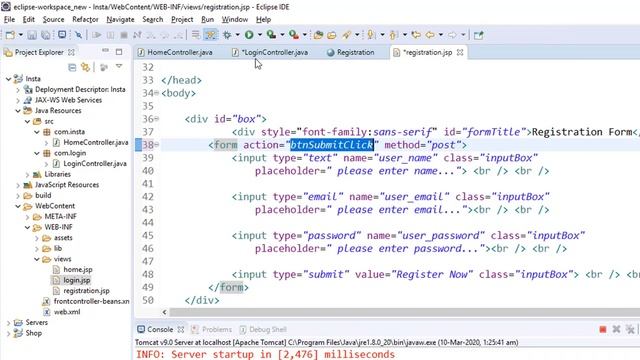Select registration.jsp in Project Explorer
Screen dimensions: 640x360
click(86, 291)
